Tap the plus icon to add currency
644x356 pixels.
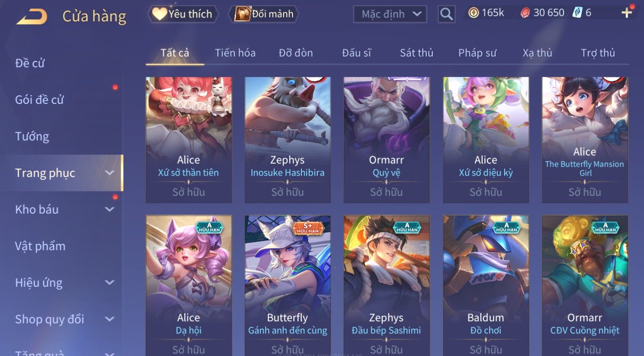627,13
